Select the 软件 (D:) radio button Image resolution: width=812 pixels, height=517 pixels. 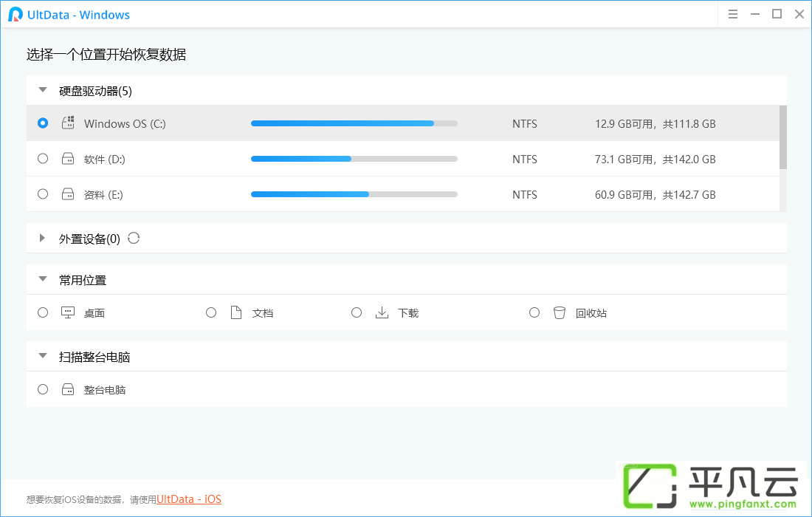coord(43,159)
